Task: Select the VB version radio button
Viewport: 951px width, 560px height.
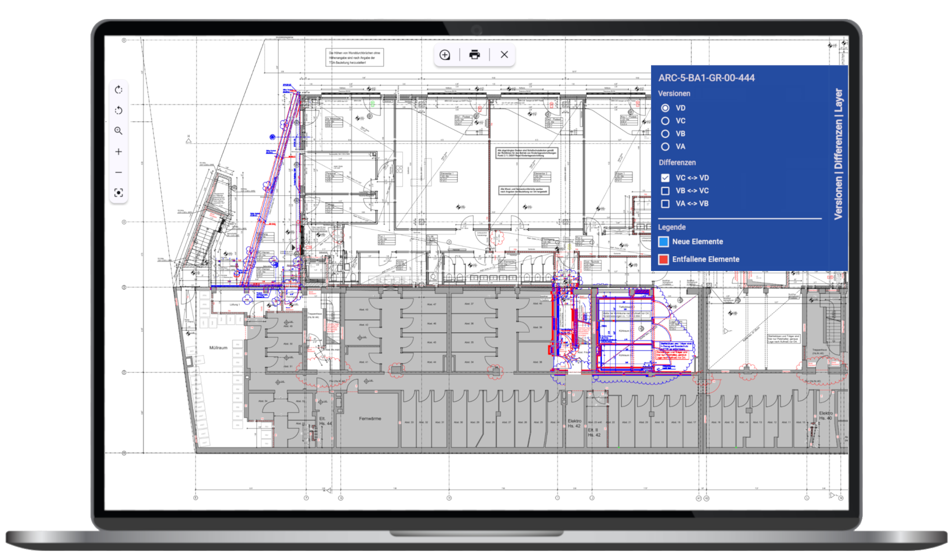Action: [665, 134]
